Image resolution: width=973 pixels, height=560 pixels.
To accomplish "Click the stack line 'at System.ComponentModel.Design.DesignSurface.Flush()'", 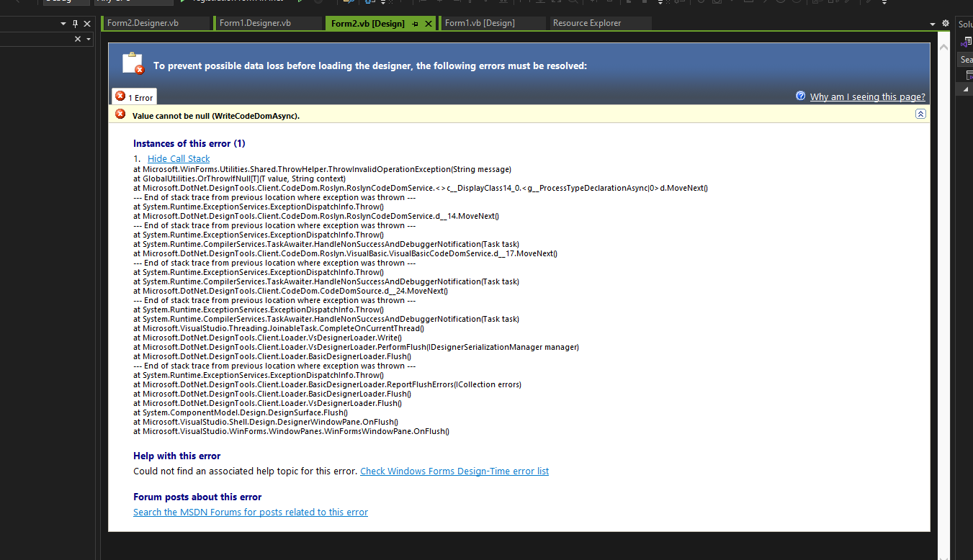I will coord(241,413).
